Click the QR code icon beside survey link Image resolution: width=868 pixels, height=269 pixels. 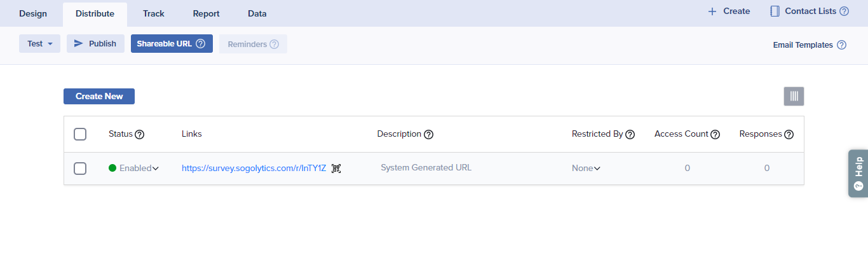336,169
